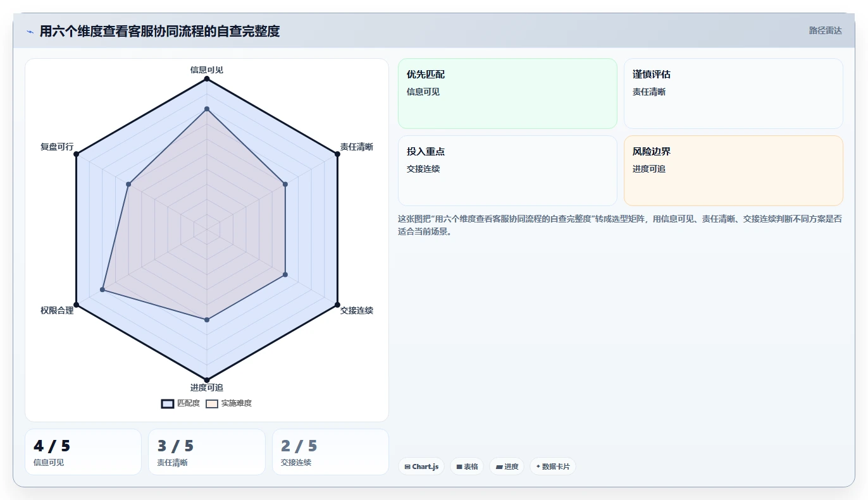The image size is (868, 500).
Task: Click the 责任清晰 radar axis label
Action: pos(357,147)
